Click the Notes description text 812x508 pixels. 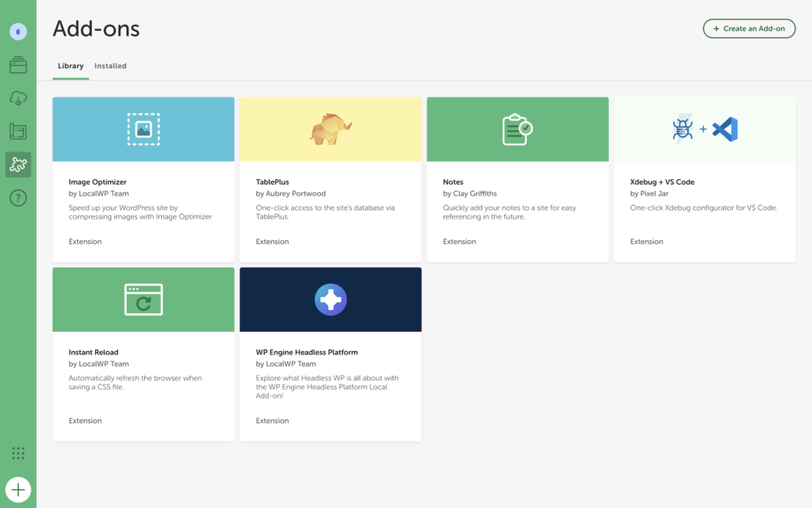click(510, 212)
